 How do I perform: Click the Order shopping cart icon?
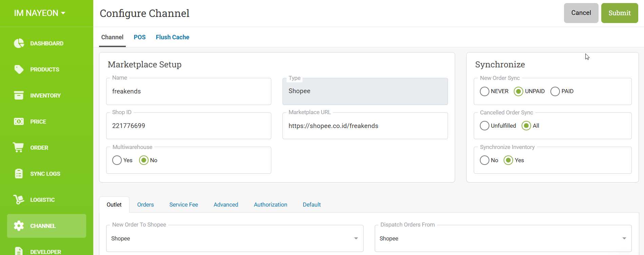[x=18, y=148]
